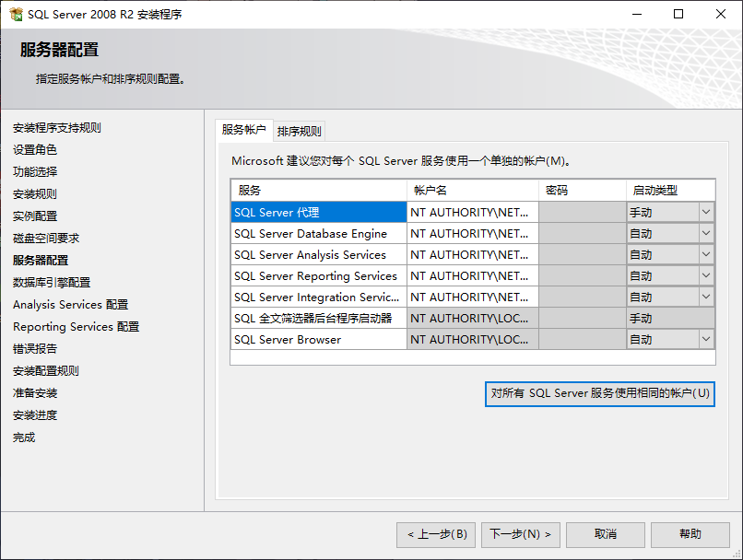Select SQL 全文筛选器后台程序启动器 service cell
The height and width of the screenshot is (560, 743).
click(319, 318)
